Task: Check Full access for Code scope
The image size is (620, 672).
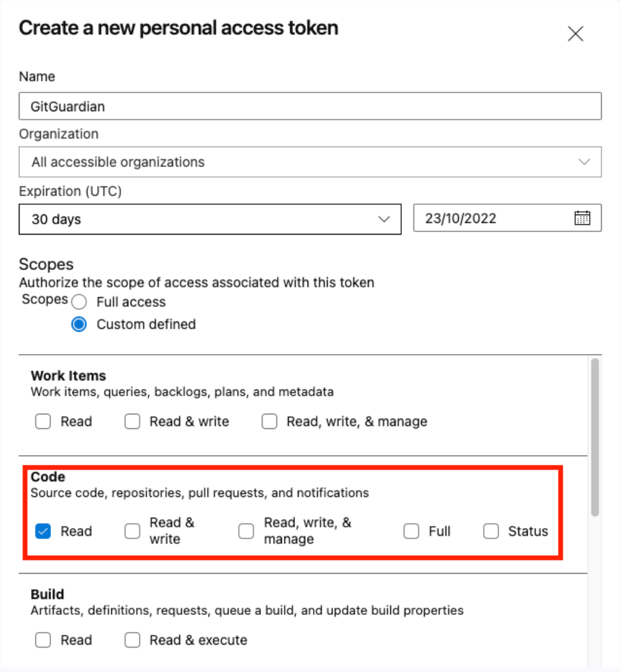Action: coord(411,530)
